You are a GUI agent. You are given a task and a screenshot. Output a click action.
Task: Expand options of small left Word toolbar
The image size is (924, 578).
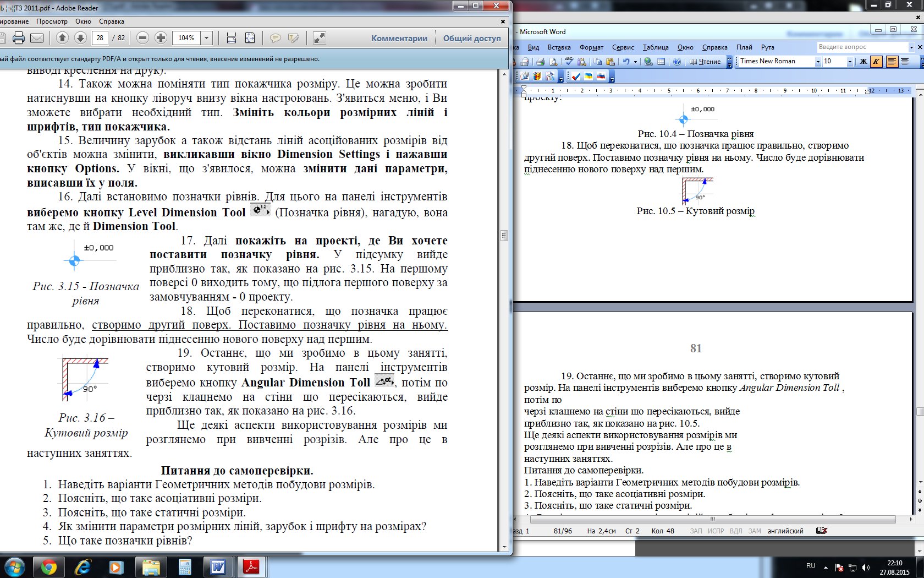560,77
